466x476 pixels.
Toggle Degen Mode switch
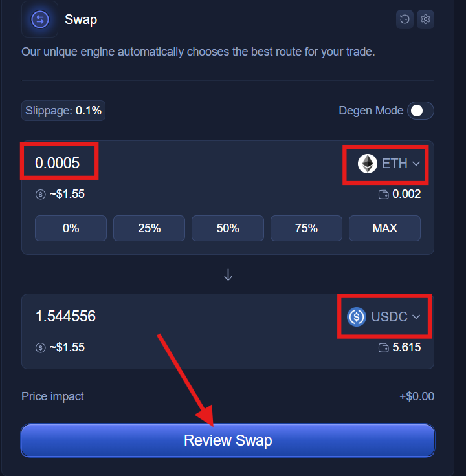tap(420, 111)
